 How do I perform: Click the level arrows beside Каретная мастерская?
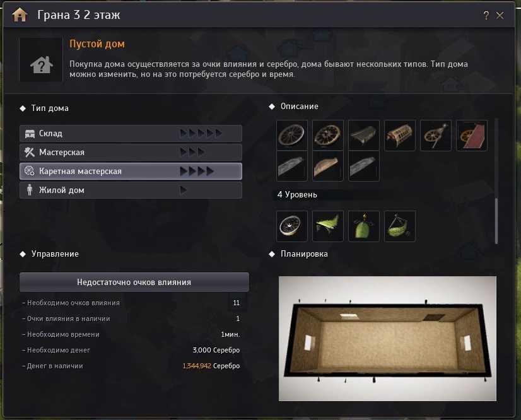[x=196, y=172]
